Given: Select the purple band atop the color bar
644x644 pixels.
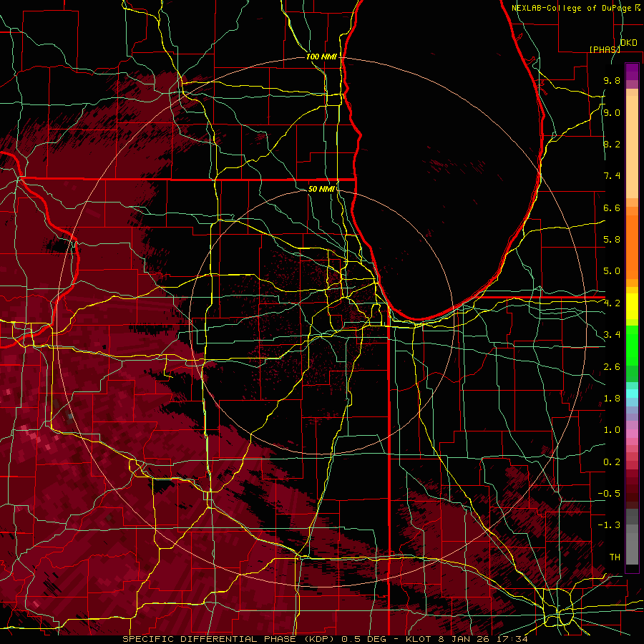Looking at the screenshot, I should point(632,72).
